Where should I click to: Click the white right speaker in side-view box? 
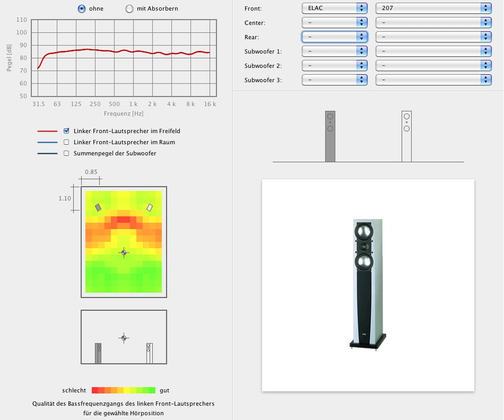point(149,353)
